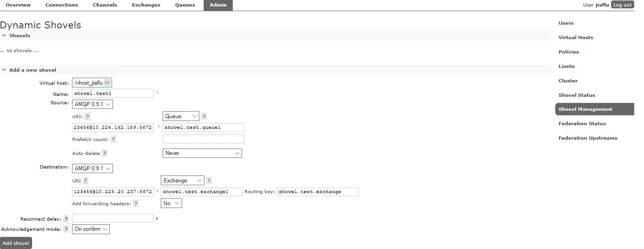Click the Log out button

coord(622,5)
